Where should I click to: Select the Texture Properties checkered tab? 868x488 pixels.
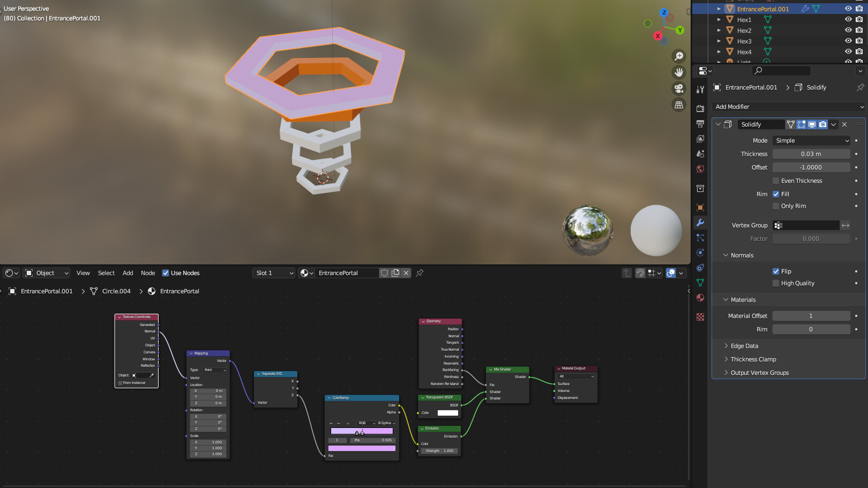coord(700,316)
